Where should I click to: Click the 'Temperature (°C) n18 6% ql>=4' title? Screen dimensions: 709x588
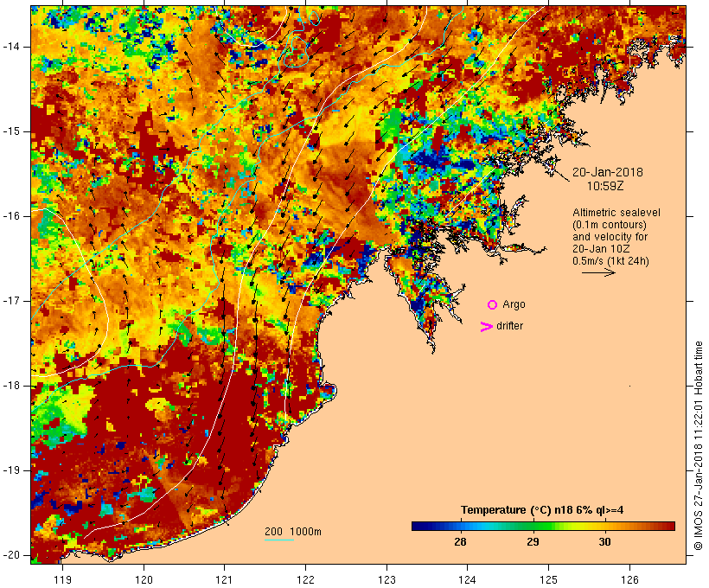click(x=542, y=510)
